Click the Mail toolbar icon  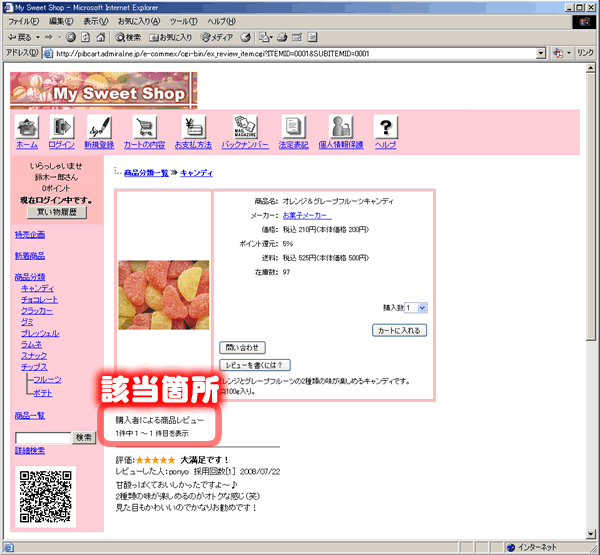(x=265, y=37)
